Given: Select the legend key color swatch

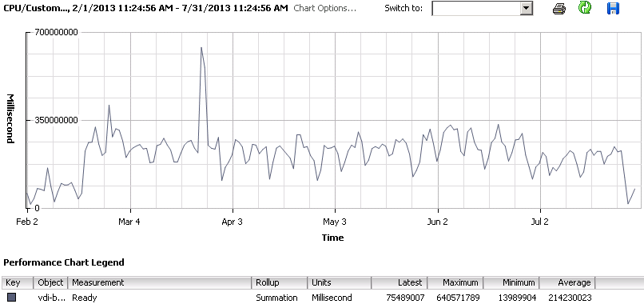Looking at the screenshot, I should [x=11, y=297].
